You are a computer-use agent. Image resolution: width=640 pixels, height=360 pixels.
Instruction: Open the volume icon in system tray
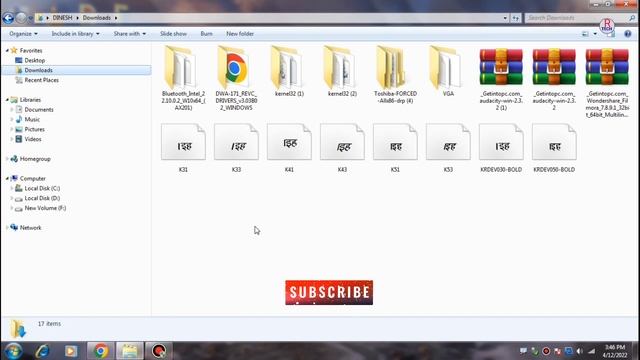point(580,351)
